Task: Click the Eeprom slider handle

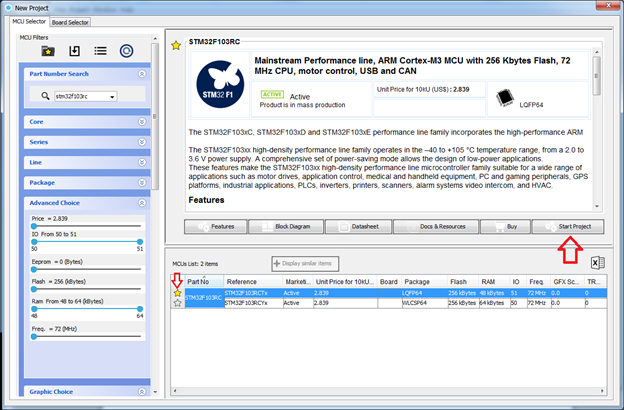Action: (x=34, y=269)
